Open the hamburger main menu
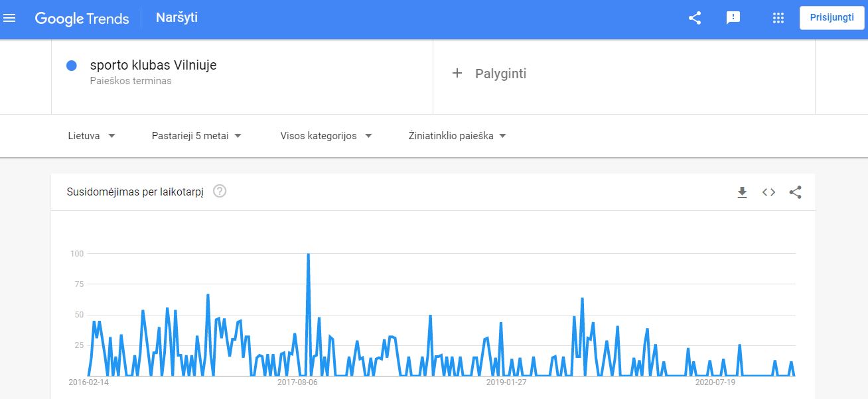The height and width of the screenshot is (399, 868). (10, 18)
